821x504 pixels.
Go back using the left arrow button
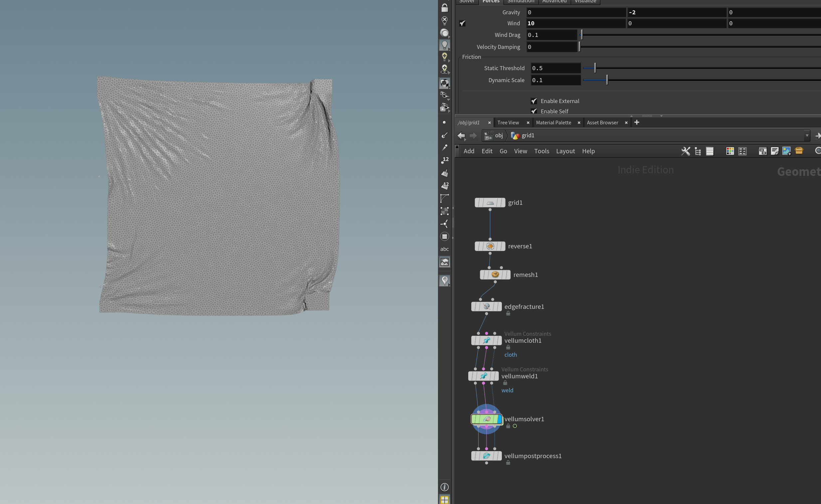[x=461, y=135]
